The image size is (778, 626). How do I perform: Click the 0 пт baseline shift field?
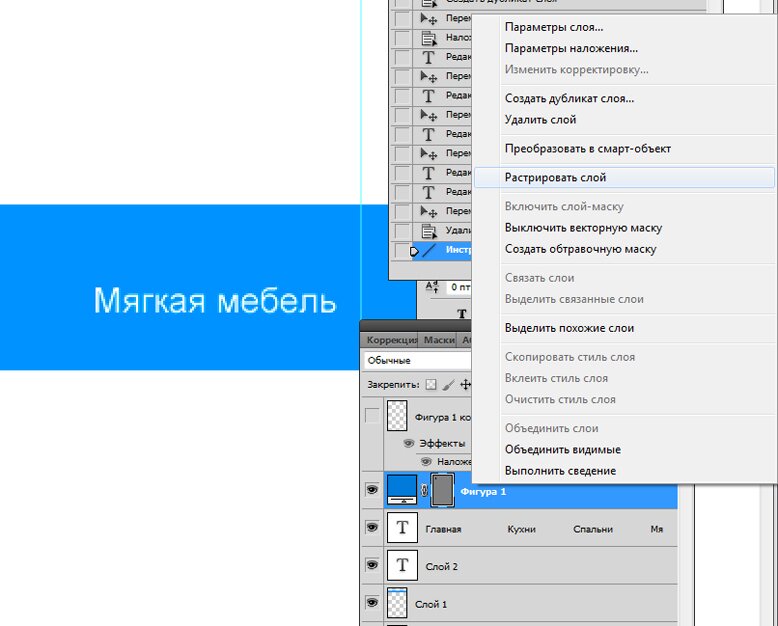tap(459, 287)
